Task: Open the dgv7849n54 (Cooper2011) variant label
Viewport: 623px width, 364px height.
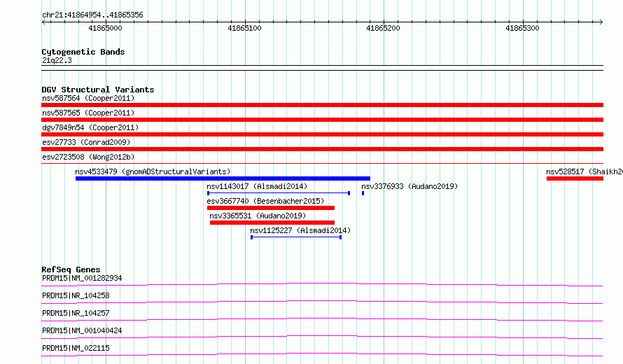Action: (x=90, y=127)
